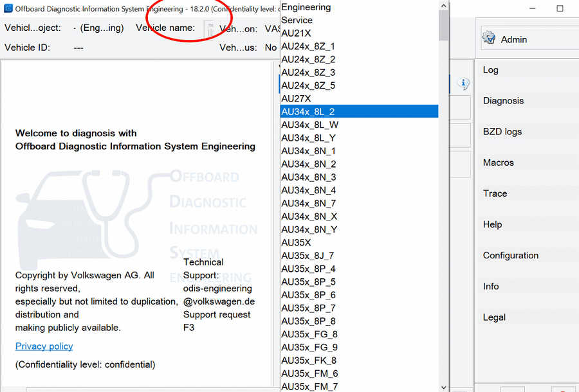Open the Configuration panel entry
The height and width of the screenshot is (392, 579).
tap(511, 255)
